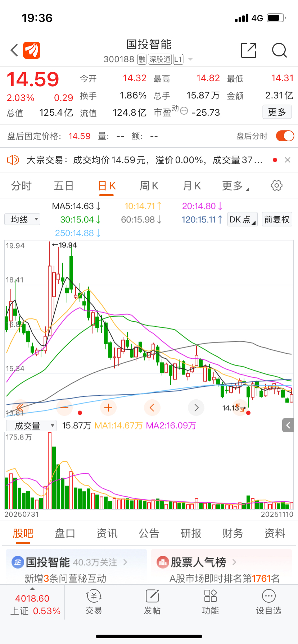The height and width of the screenshot is (644, 298).
Task: Tap the 深股通 badge
Action: pos(160,59)
